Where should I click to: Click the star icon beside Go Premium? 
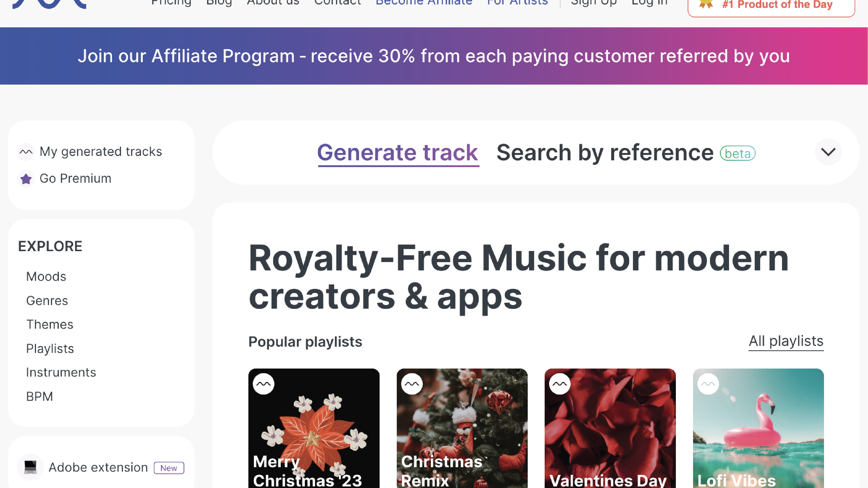click(x=26, y=179)
